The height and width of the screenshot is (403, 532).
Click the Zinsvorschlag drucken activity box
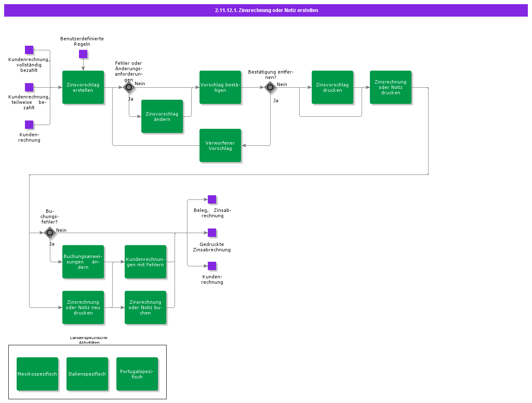pyautogui.click(x=332, y=87)
